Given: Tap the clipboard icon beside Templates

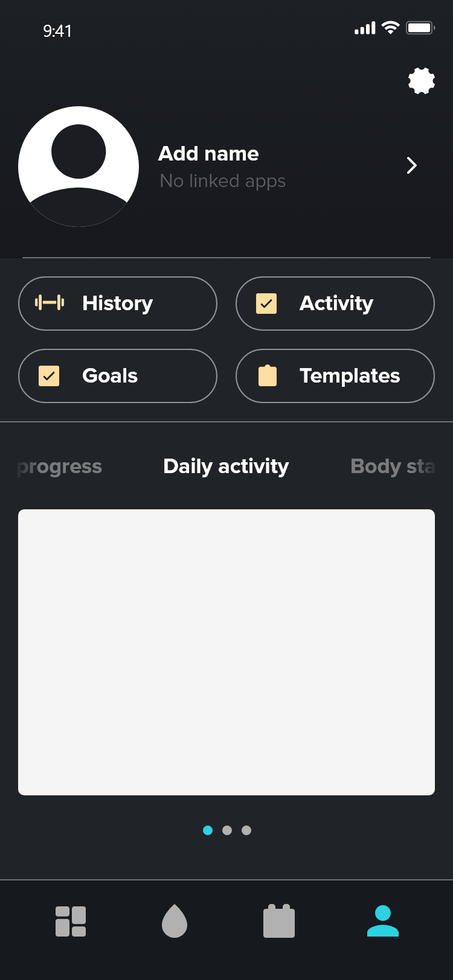Looking at the screenshot, I should [267, 376].
